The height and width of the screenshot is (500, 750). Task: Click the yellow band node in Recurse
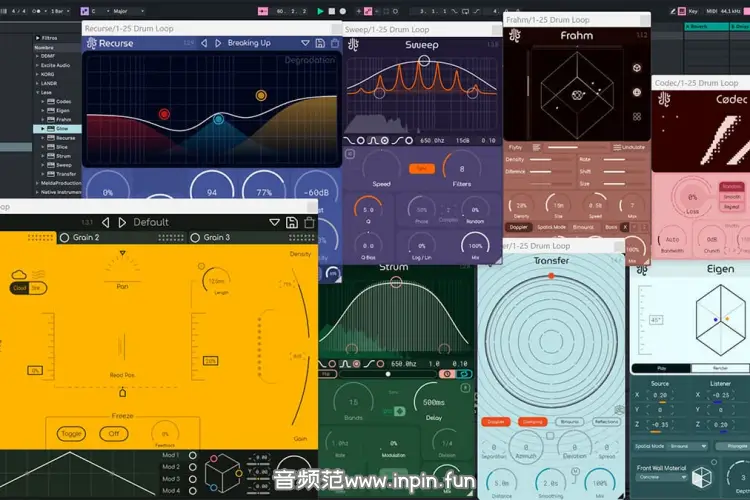(x=261, y=95)
